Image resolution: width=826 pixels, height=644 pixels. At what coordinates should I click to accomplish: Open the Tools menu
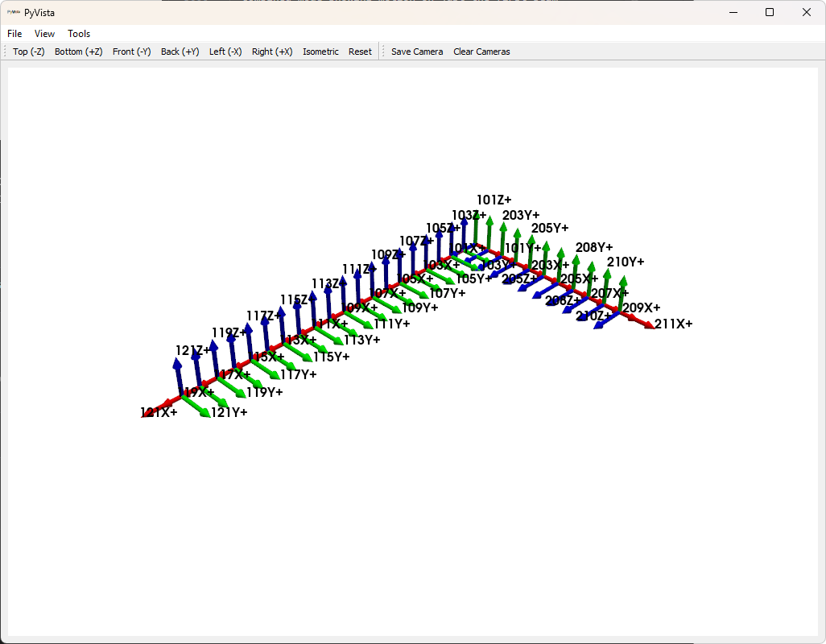[78, 33]
